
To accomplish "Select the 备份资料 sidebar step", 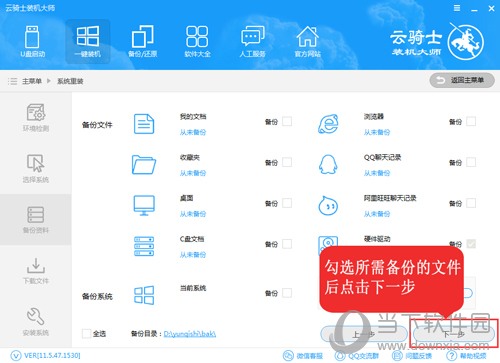I will point(36,220).
